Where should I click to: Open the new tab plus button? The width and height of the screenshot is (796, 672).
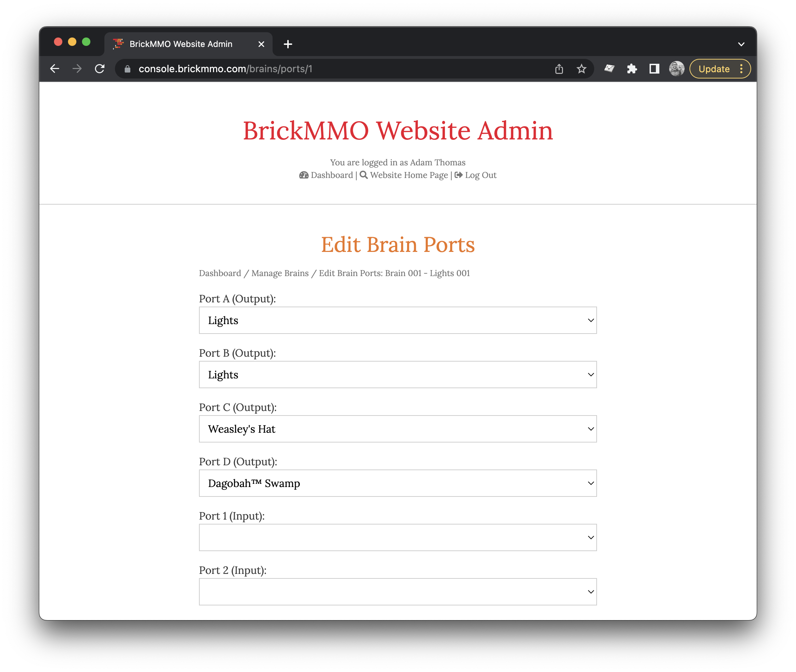(288, 44)
